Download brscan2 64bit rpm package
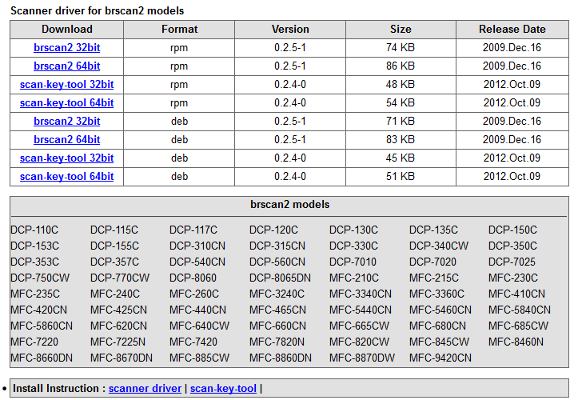 pyautogui.click(x=67, y=66)
